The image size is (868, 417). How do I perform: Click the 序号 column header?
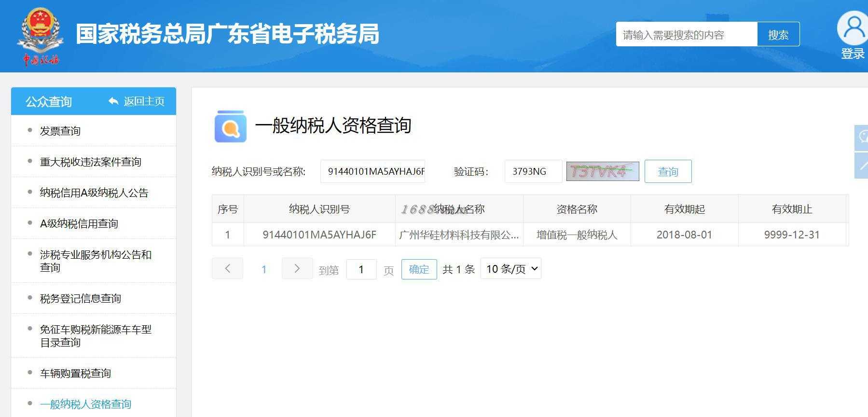tap(228, 209)
